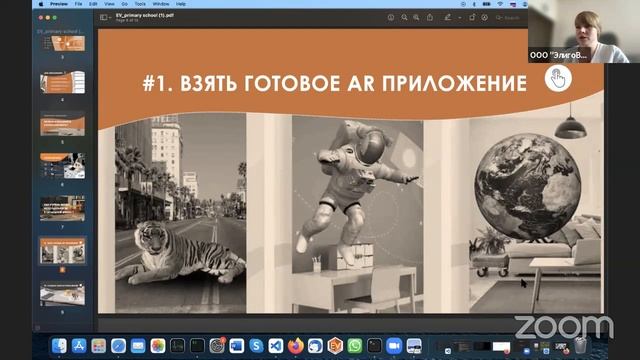Select page 6 thumbnail in sidebar
The height and width of the screenshot is (360, 640).
click(62, 166)
